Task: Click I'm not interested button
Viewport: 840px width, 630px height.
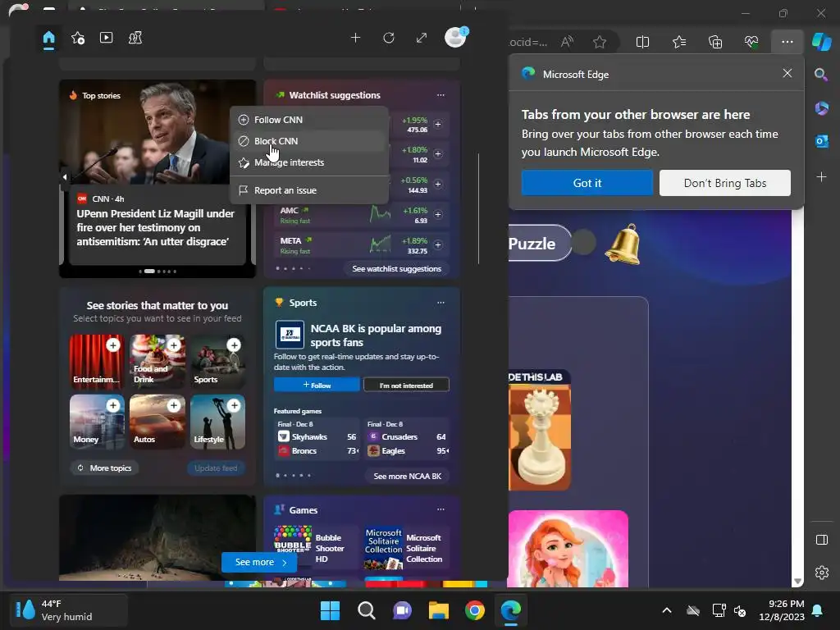Action: (x=406, y=386)
